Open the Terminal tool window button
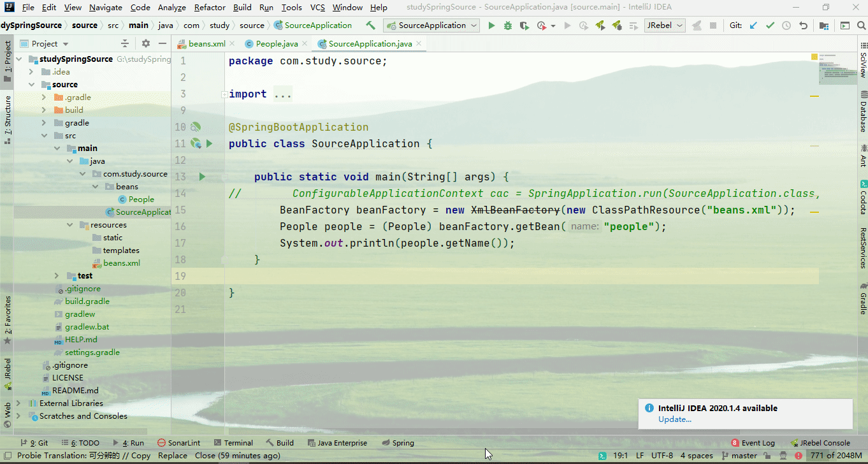868x464 pixels. 233,443
